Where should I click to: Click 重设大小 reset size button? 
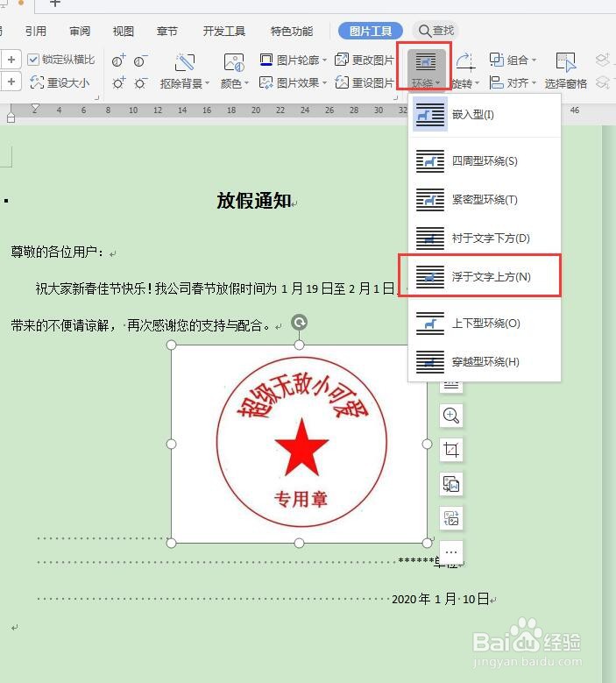click(x=60, y=82)
